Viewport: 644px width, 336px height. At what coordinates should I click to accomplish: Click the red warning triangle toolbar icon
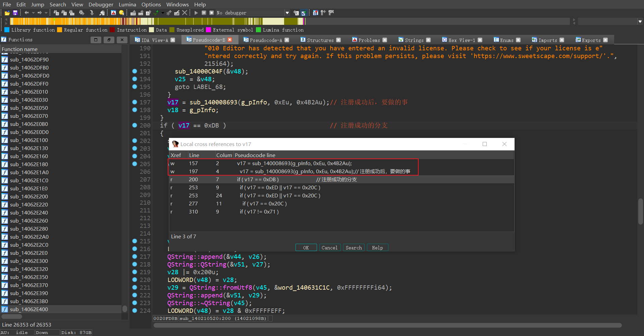click(113, 13)
